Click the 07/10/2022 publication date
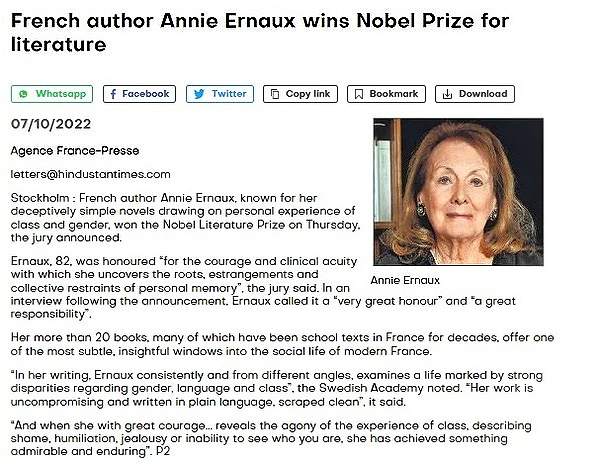603x465 pixels. (x=46, y=125)
